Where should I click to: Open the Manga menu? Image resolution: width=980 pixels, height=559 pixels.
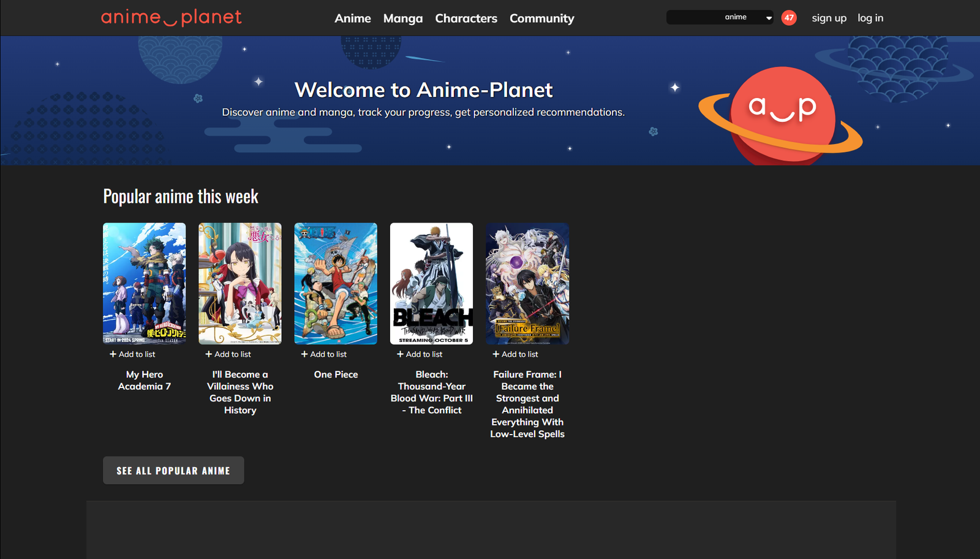[403, 18]
